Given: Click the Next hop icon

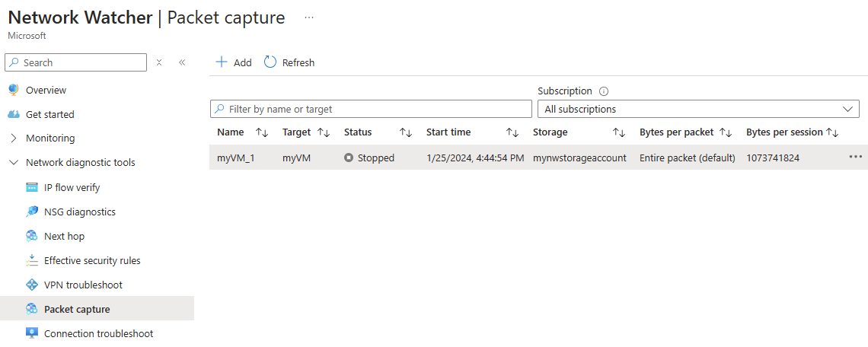Looking at the screenshot, I should pyautogui.click(x=32, y=237).
